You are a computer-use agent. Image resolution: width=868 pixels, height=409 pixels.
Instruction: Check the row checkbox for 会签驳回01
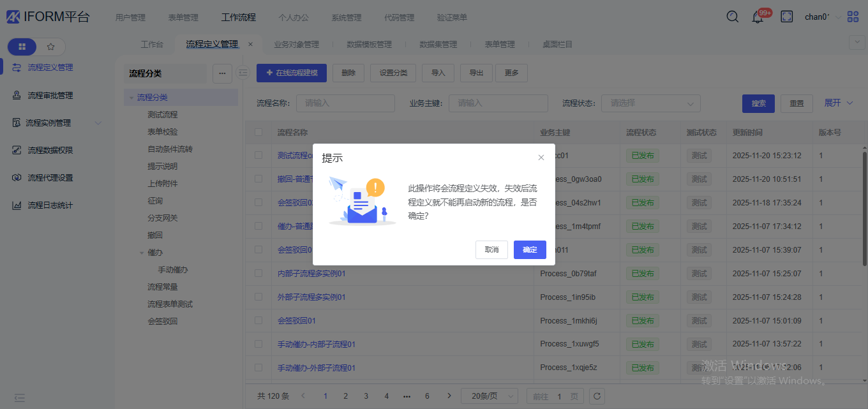(x=258, y=320)
